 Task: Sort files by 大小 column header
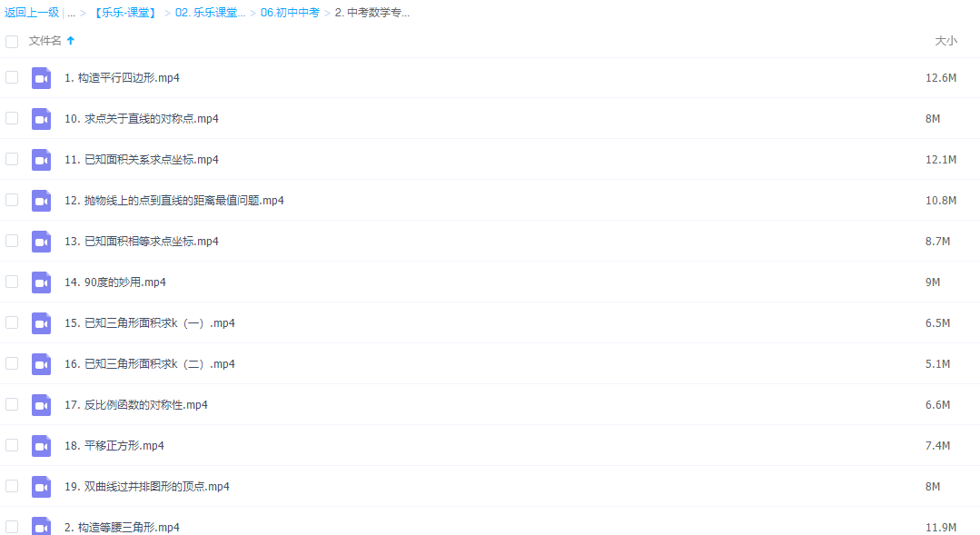945,41
